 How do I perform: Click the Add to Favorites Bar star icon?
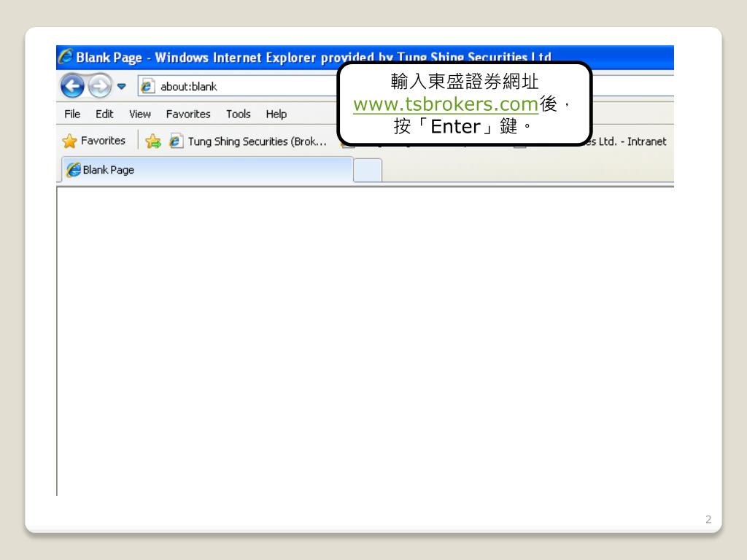[153, 141]
